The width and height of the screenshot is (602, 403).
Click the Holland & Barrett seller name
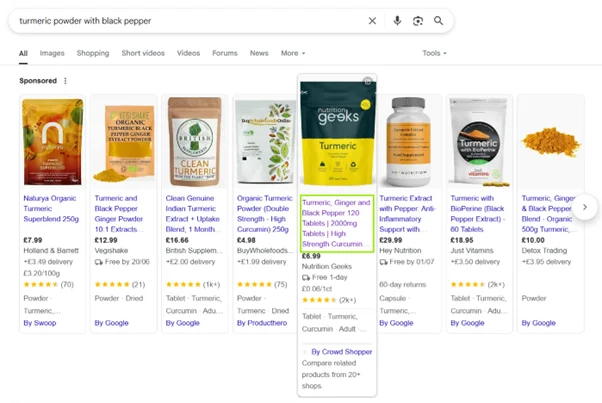[x=51, y=251]
